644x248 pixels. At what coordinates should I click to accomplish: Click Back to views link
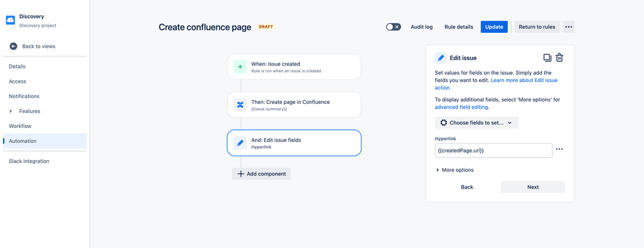(39, 46)
